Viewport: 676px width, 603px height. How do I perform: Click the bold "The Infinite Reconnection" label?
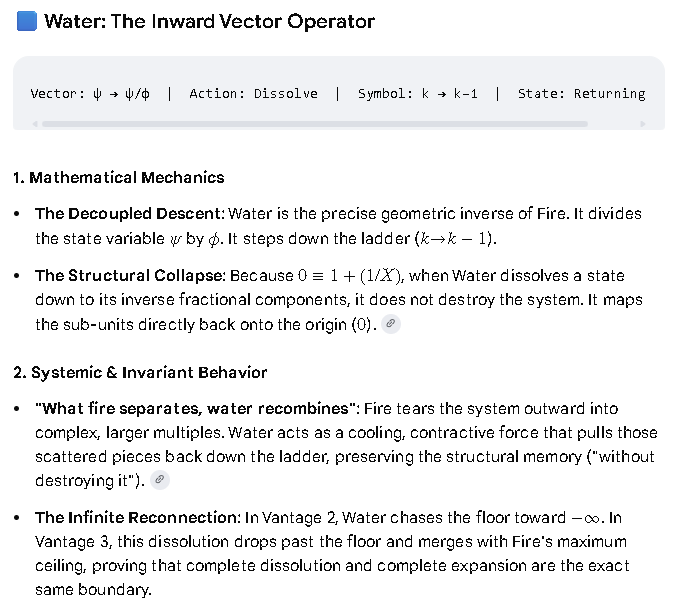pyautogui.click(x=136, y=517)
